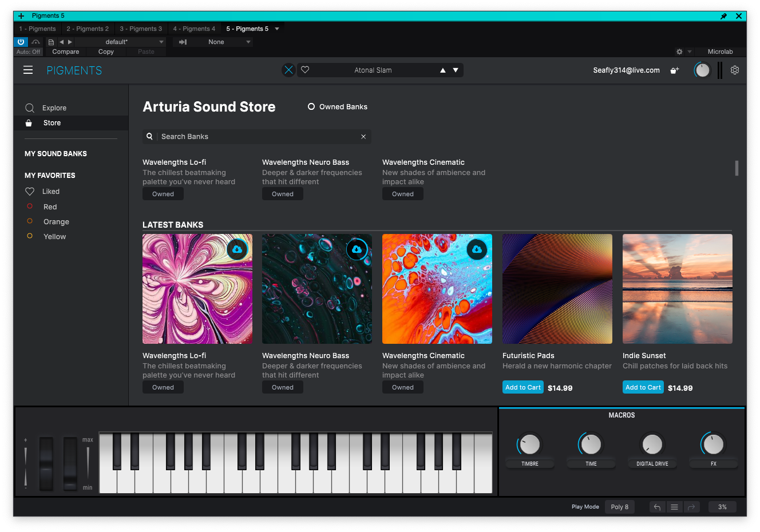760x532 pixels.
Task: Enable the Owned Banks filter
Action: [x=338, y=107]
